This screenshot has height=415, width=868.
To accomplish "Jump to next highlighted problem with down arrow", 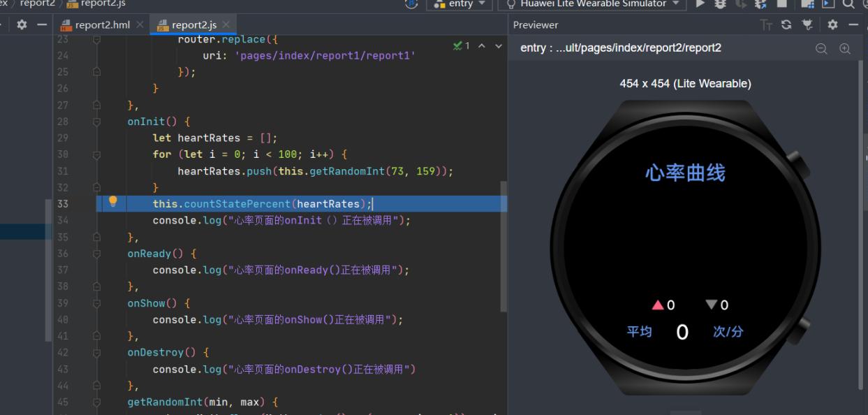I will (x=498, y=46).
